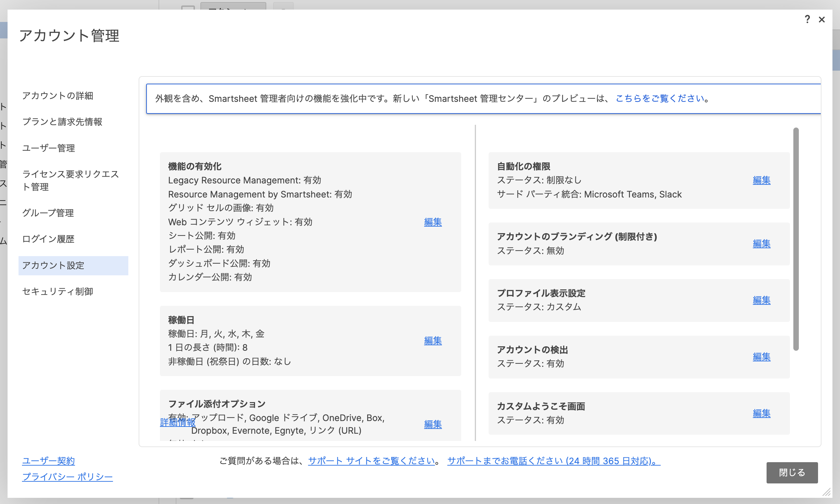Click 編集 icon for 自動化の権限
840x504 pixels.
tap(761, 180)
